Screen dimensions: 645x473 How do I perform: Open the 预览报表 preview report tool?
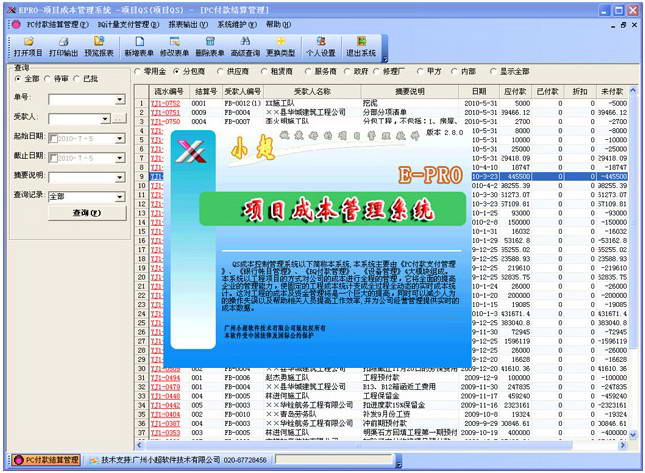99,47
